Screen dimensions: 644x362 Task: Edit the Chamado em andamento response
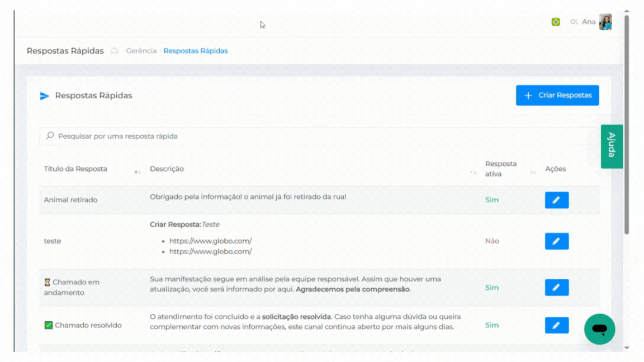point(557,287)
